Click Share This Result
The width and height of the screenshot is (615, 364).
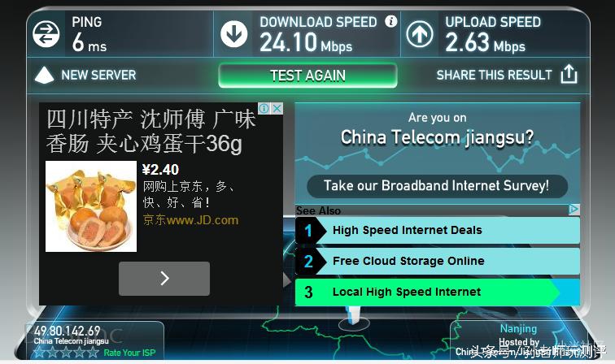pos(495,75)
